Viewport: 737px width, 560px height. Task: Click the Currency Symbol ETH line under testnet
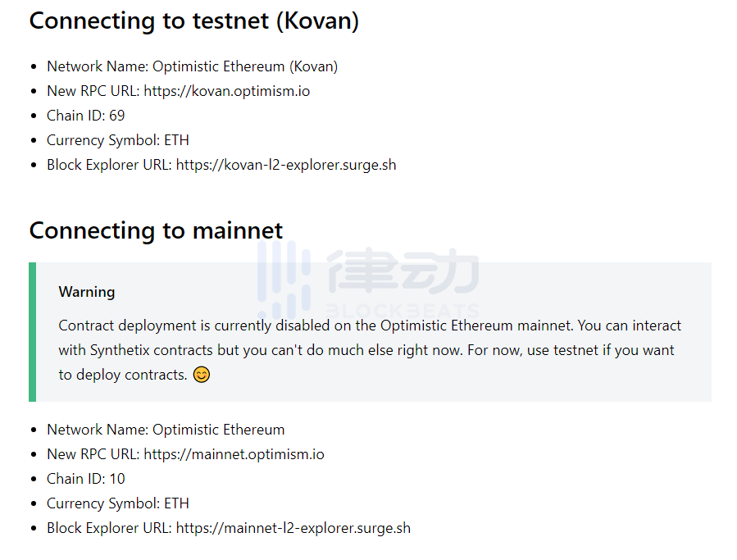coord(118,140)
